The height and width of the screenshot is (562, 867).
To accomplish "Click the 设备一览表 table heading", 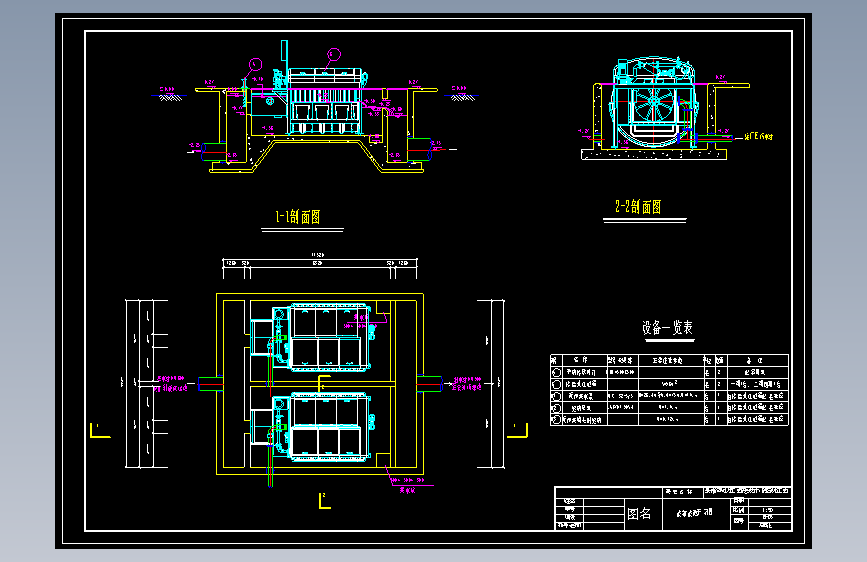I will pyautogui.click(x=667, y=328).
